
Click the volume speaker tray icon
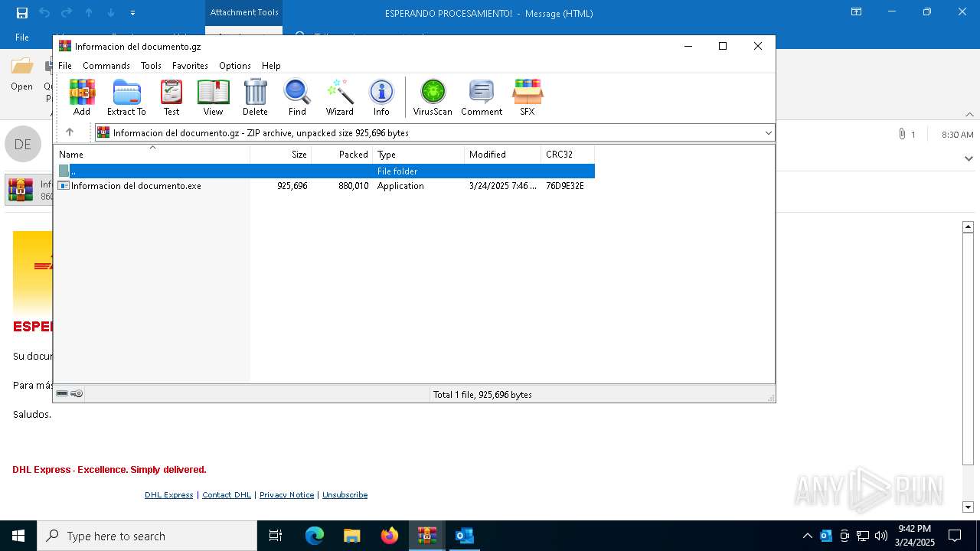(x=881, y=536)
